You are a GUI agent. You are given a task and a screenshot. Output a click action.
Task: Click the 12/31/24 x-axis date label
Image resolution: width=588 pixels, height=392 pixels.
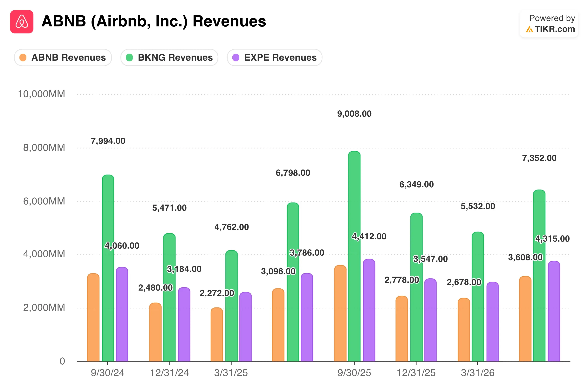pyautogui.click(x=169, y=373)
